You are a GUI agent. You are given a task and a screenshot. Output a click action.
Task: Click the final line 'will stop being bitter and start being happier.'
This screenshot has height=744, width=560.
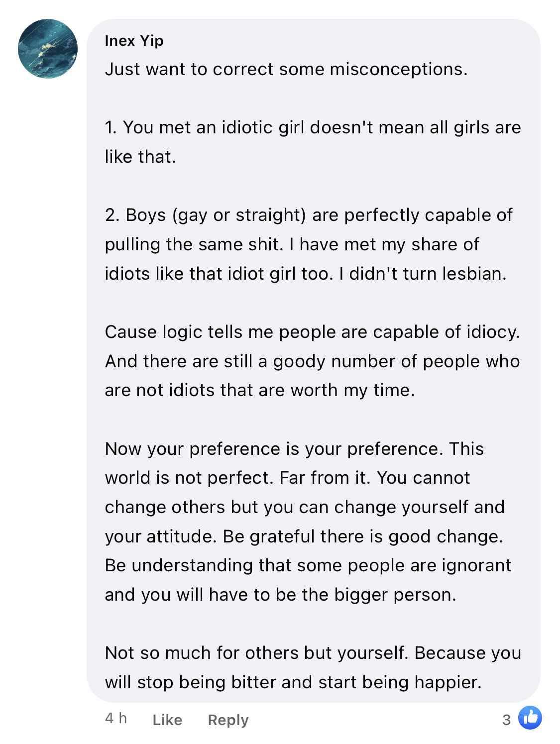point(293,682)
